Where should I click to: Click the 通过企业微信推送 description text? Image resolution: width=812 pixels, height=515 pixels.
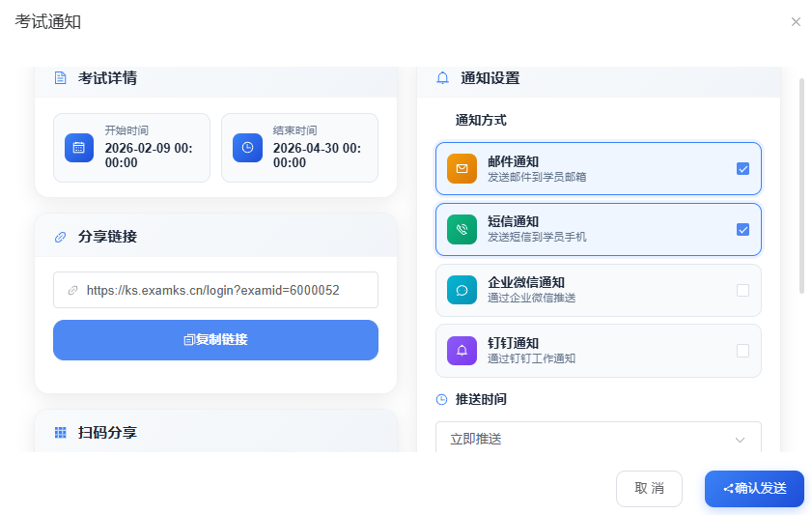531,298
